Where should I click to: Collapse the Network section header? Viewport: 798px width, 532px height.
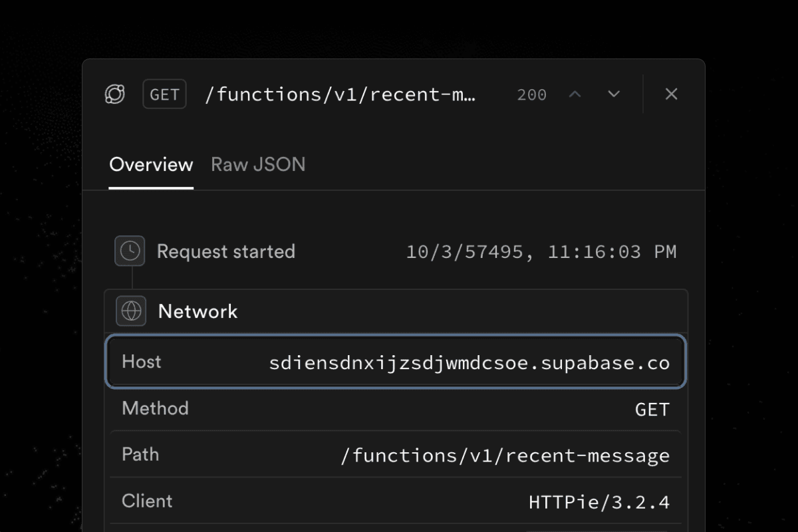tap(198, 311)
